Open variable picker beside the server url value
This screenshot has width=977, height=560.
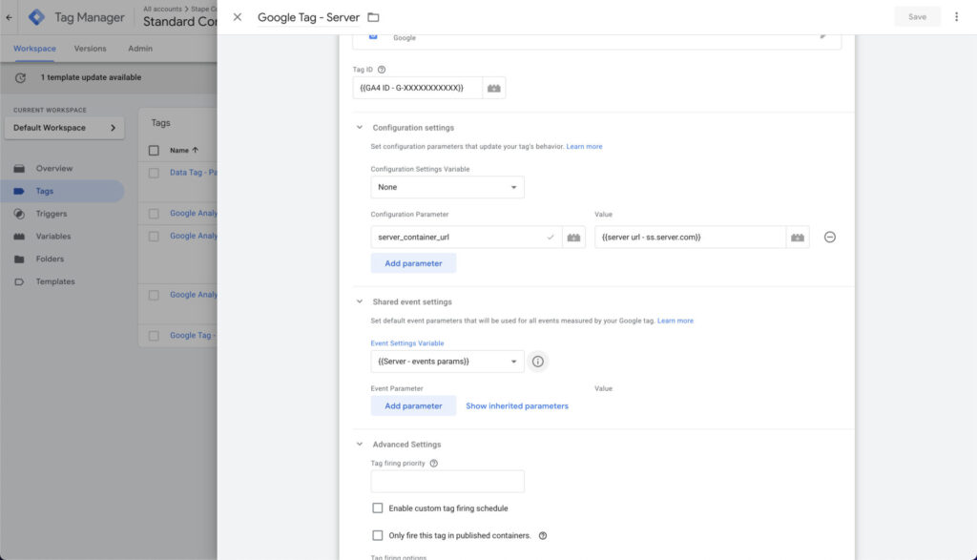point(798,238)
